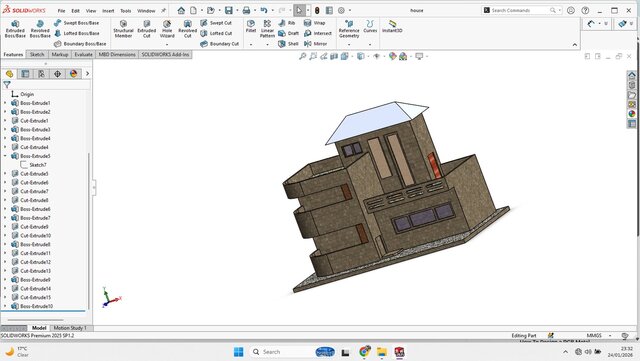Choose Boundary Boss/Base command
Viewport: 640px width, 361px height.
[x=80, y=44]
